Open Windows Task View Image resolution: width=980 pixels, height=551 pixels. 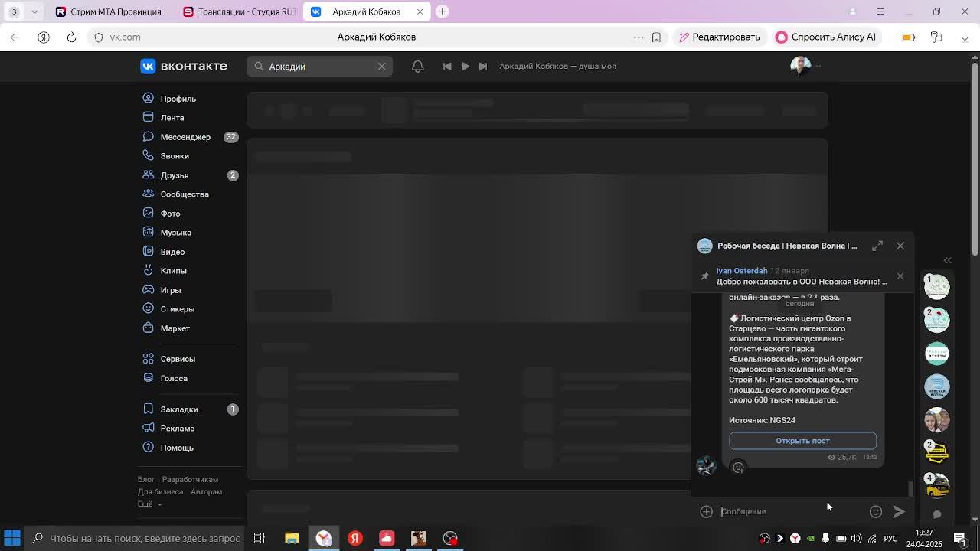coord(259,538)
